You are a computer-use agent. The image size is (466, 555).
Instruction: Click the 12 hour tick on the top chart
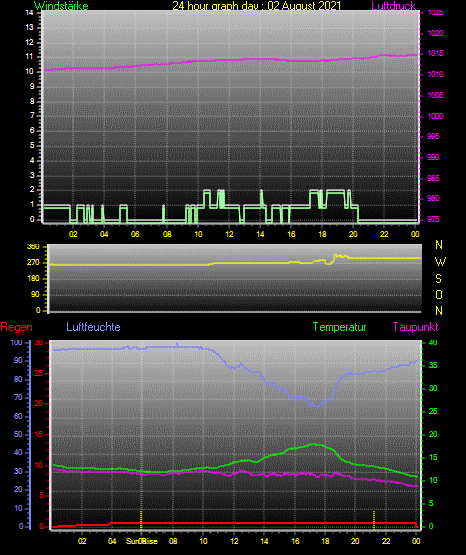tap(229, 234)
